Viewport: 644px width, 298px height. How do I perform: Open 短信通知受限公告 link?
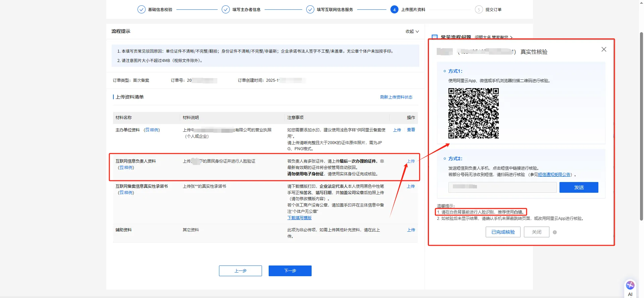[554, 175]
